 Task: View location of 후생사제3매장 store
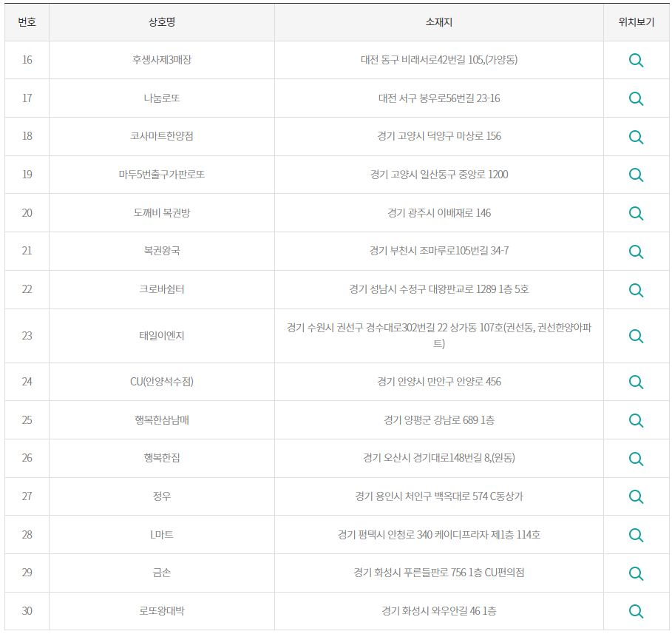coord(636,61)
